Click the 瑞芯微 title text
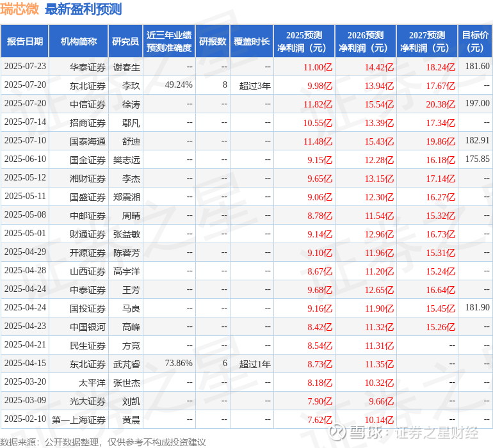Screen dimensions: 493x448 coord(19,9)
